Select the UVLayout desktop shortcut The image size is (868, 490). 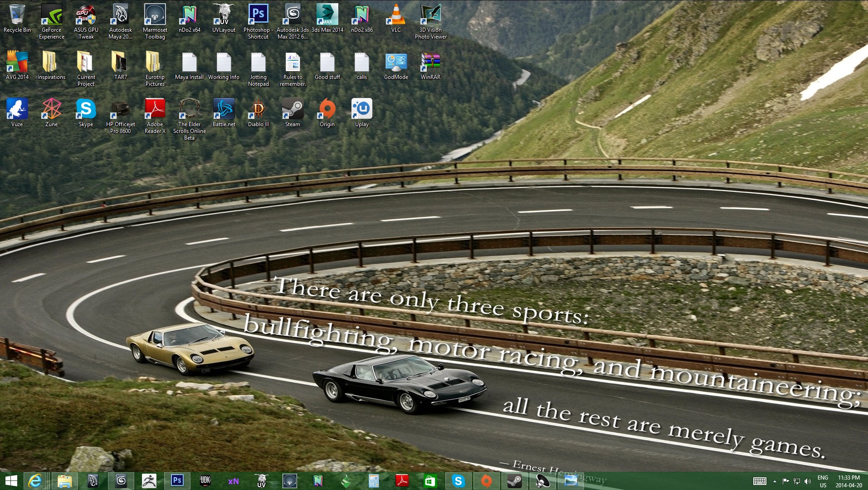224,19
